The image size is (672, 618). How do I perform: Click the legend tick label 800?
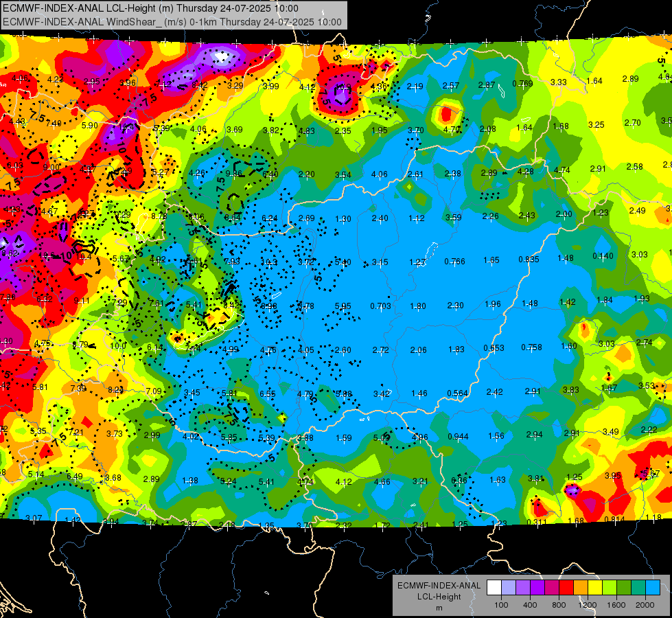(x=559, y=605)
